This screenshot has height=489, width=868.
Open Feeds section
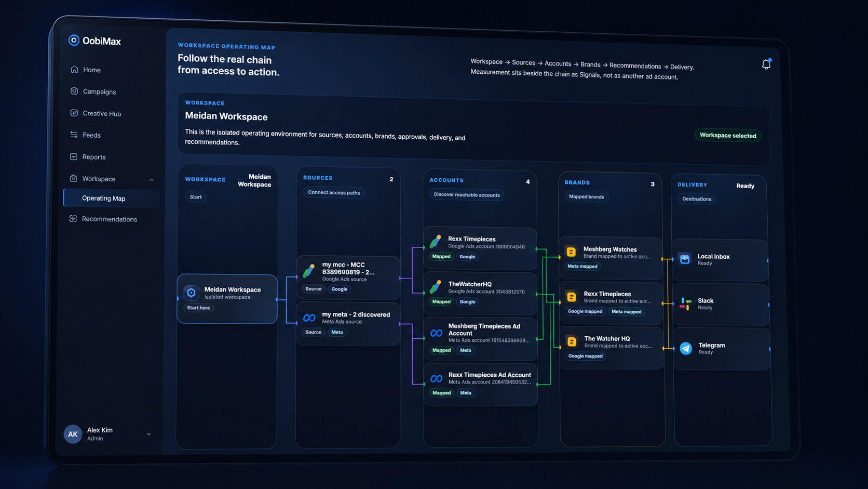pos(91,135)
